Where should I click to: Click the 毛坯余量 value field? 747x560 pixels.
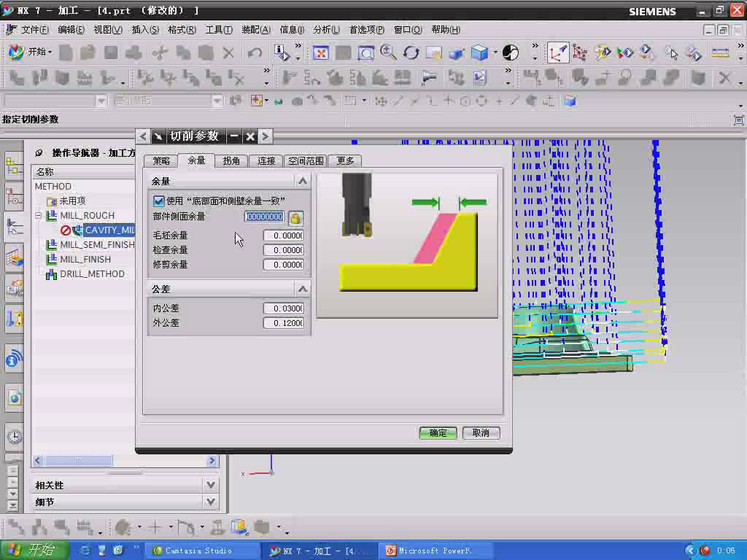click(x=284, y=236)
